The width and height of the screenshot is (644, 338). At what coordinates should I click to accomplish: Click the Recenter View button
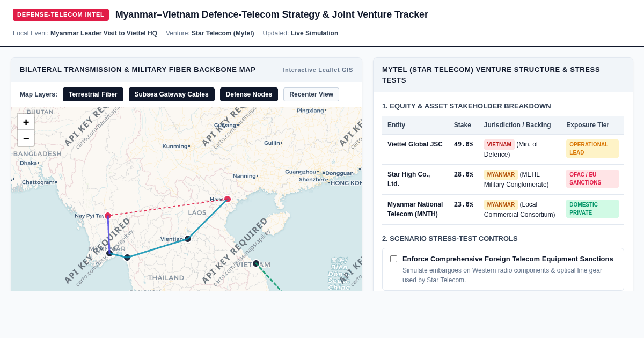click(311, 94)
